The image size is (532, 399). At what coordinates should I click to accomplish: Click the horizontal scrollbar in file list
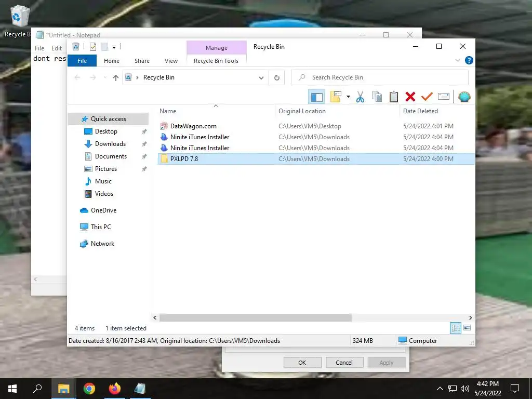[x=256, y=318]
